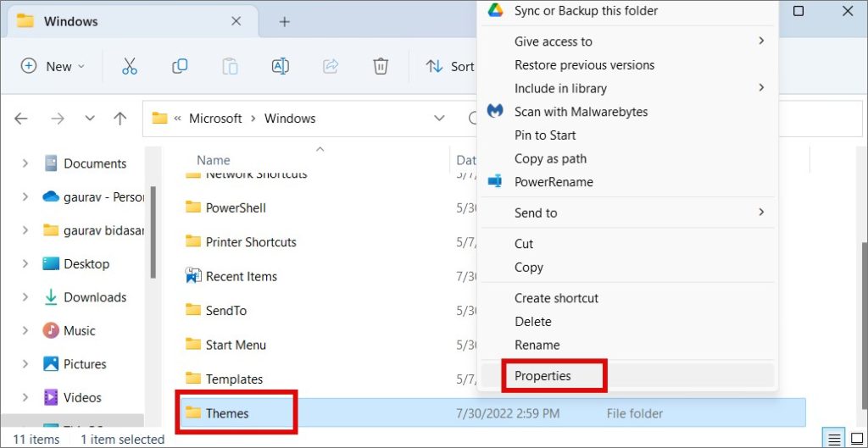Select the Themes folder

[x=217, y=413]
